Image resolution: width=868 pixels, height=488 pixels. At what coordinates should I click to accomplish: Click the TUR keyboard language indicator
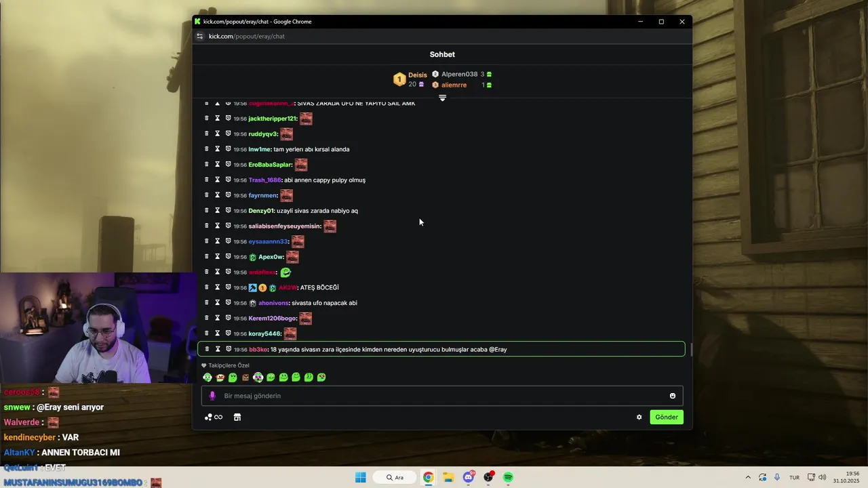point(794,477)
